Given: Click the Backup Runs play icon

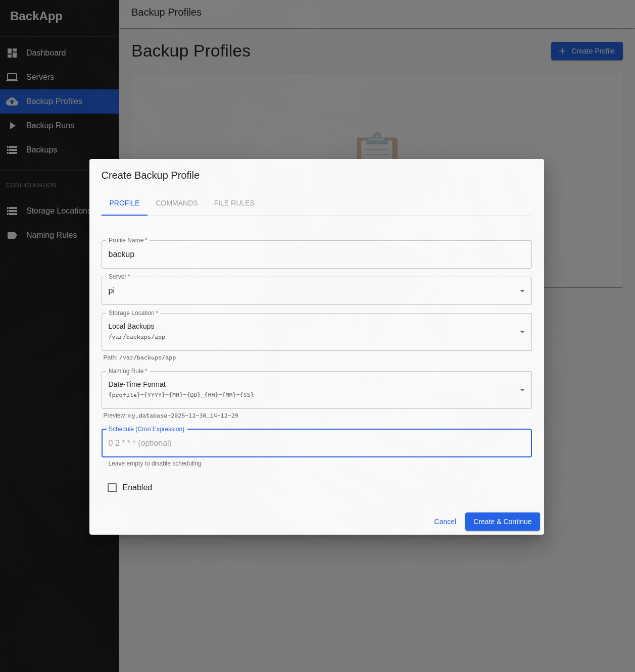Looking at the screenshot, I should pyautogui.click(x=13, y=126).
